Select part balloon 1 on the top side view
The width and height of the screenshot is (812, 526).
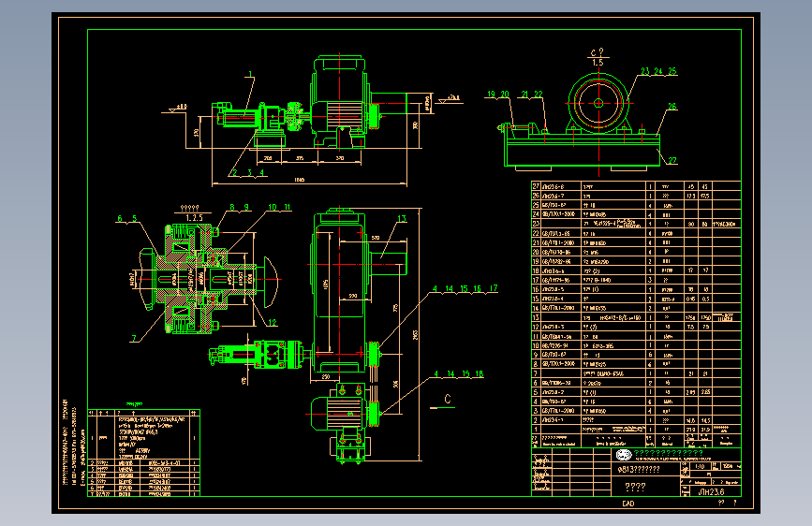(250, 74)
